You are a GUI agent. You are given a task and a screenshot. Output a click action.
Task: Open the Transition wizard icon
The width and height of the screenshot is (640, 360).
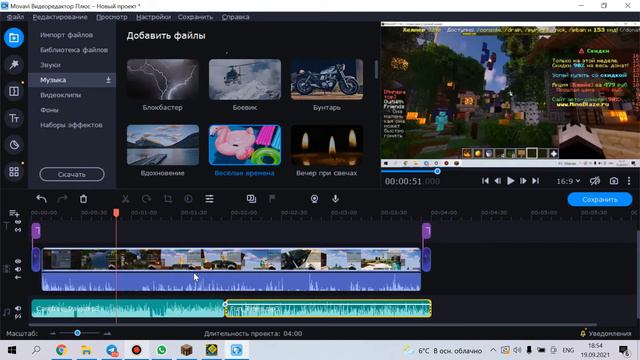[x=251, y=199]
